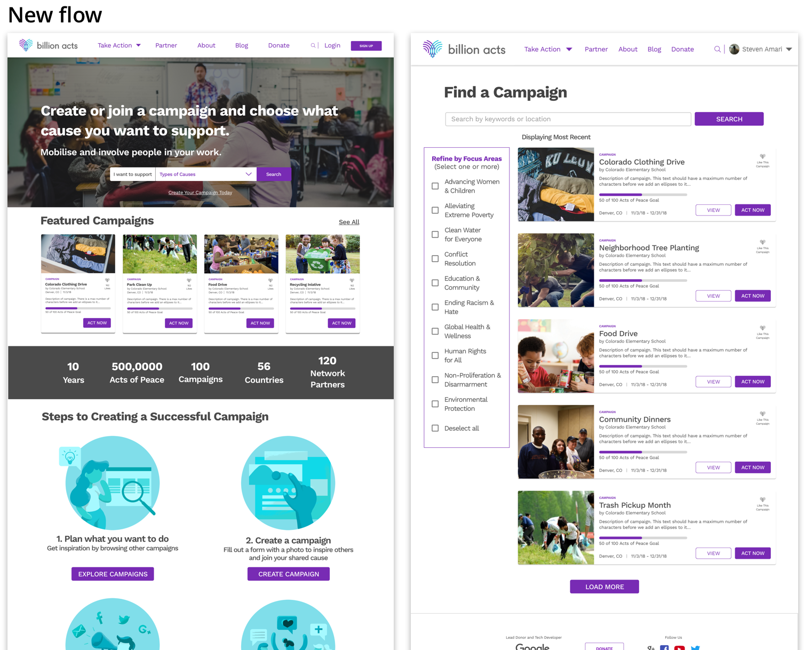Check Global Health & Wellness checkbox
The height and width of the screenshot is (650, 812).
(x=435, y=331)
